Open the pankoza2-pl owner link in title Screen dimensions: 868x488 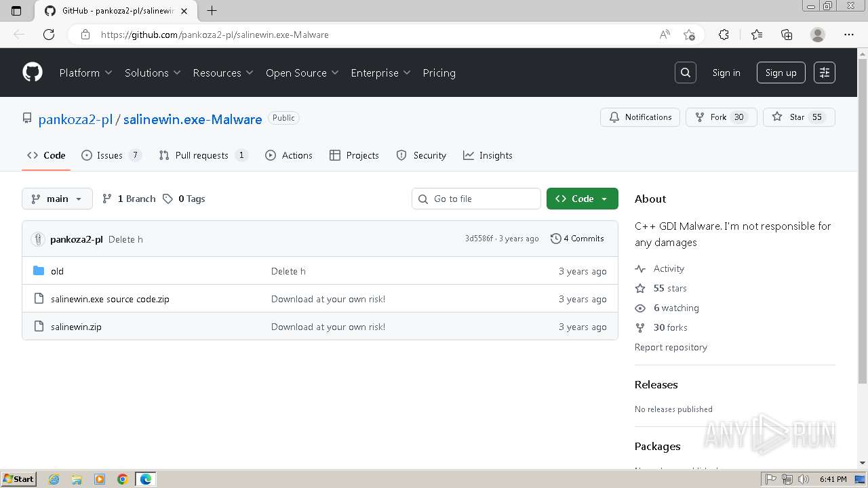pos(75,119)
